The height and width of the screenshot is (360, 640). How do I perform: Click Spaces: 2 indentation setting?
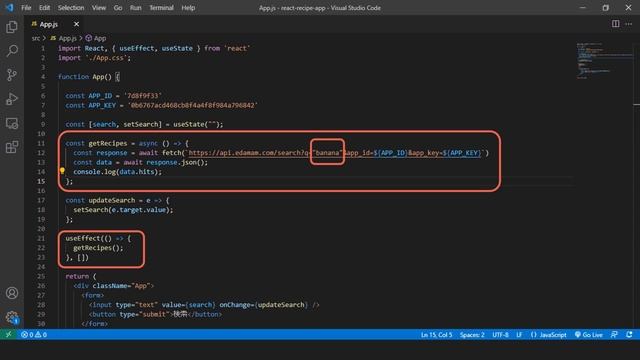click(472, 335)
